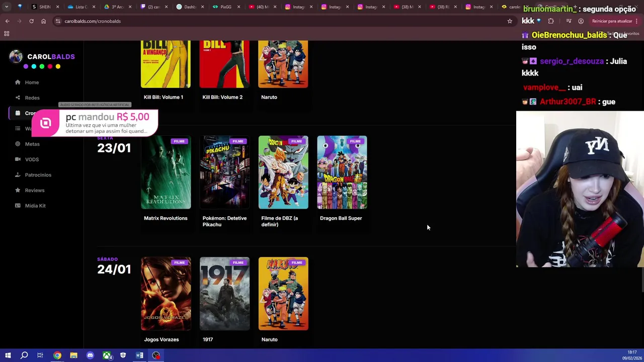This screenshot has height=362, width=644.
Task: Open the Naruto poster under 24/01
Action: click(283, 294)
